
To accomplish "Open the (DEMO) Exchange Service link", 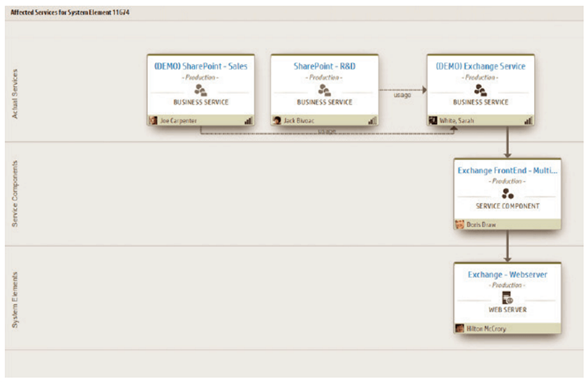I will (480, 66).
